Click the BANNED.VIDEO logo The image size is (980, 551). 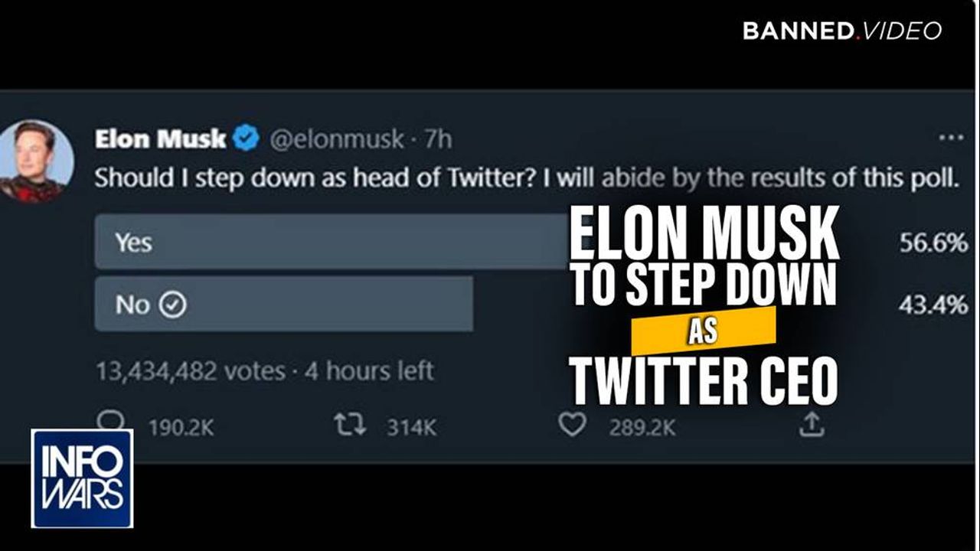point(842,31)
